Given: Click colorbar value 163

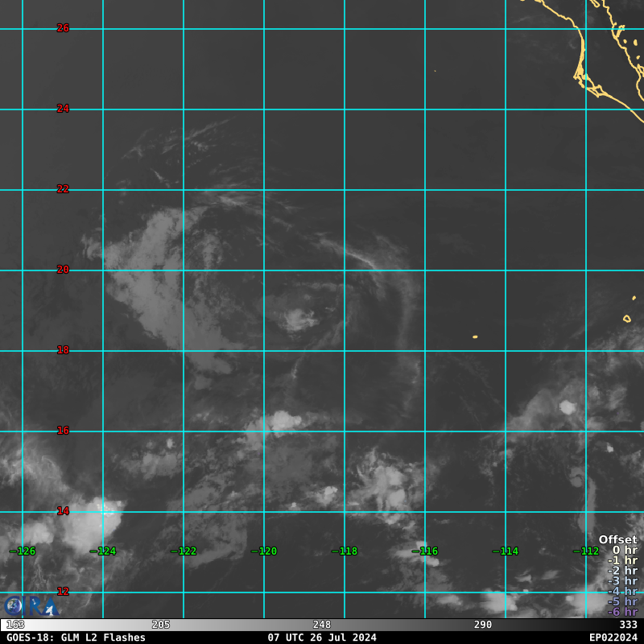Looking at the screenshot, I should [15, 625].
